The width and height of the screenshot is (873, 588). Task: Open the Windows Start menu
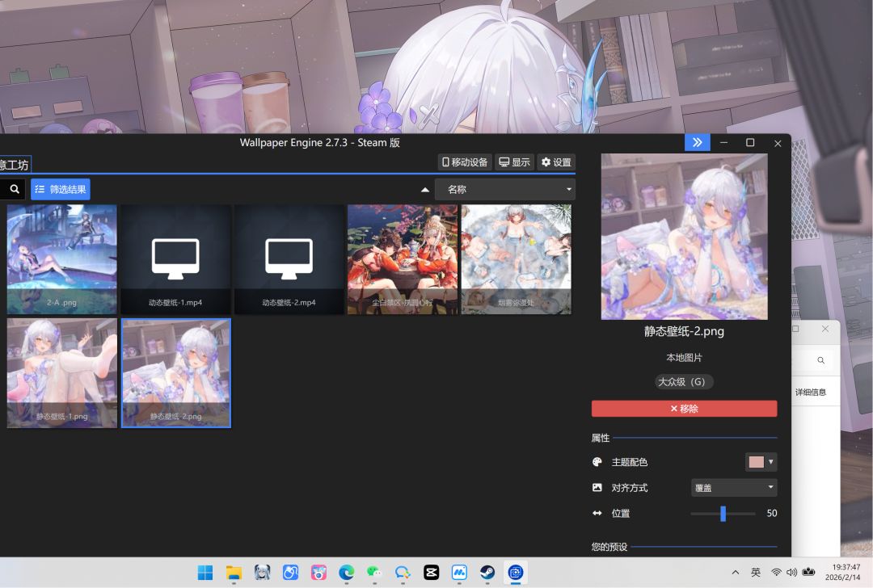205,573
